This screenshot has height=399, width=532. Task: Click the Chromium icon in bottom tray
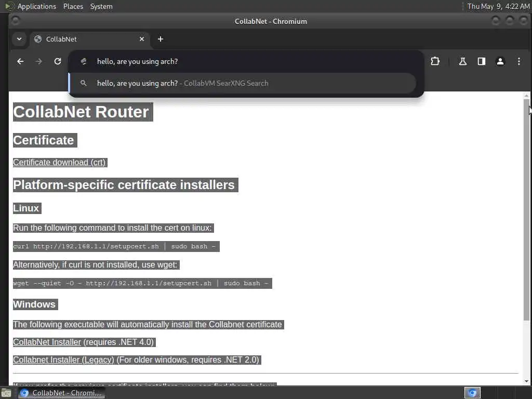coord(472,393)
